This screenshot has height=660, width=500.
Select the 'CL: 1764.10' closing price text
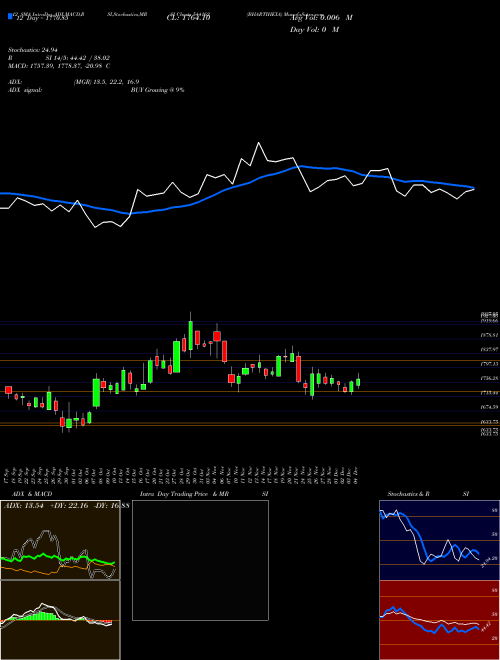point(189,18)
